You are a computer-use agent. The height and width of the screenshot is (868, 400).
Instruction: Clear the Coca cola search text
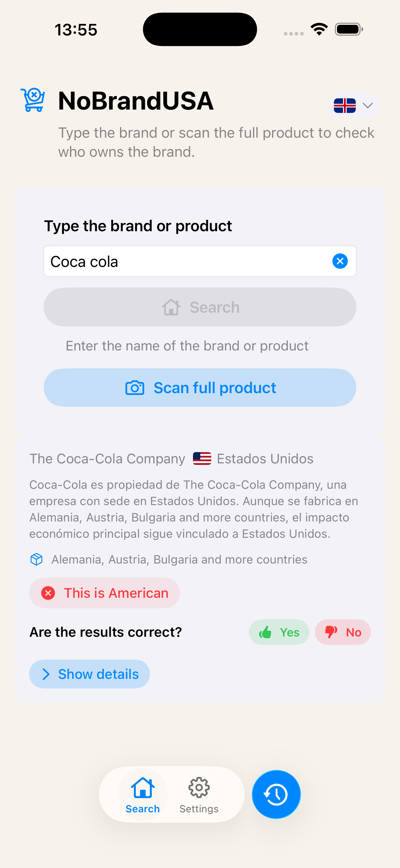pyautogui.click(x=340, y=261)
